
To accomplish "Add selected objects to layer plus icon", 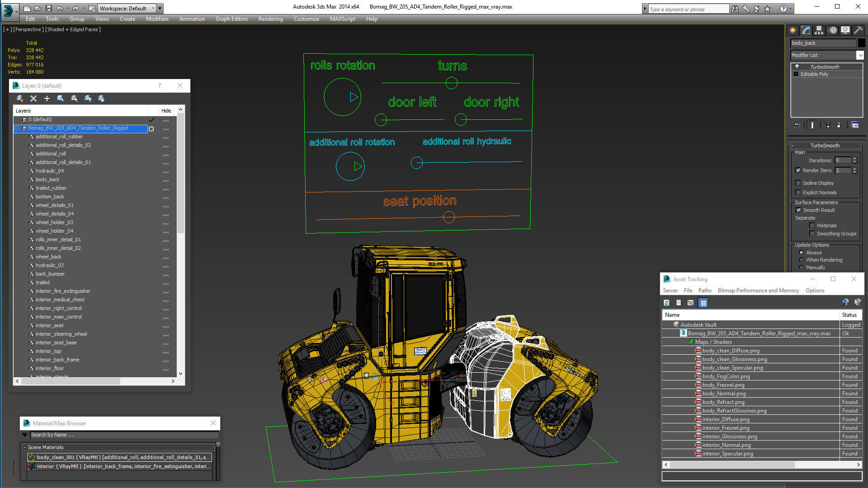I will click(47, 99).
